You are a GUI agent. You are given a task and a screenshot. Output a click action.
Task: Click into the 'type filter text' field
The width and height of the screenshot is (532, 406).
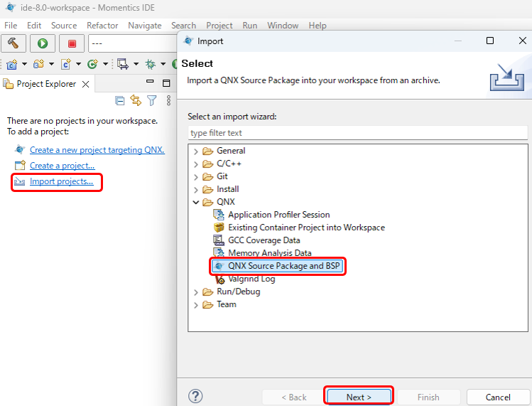pos(357,133)
